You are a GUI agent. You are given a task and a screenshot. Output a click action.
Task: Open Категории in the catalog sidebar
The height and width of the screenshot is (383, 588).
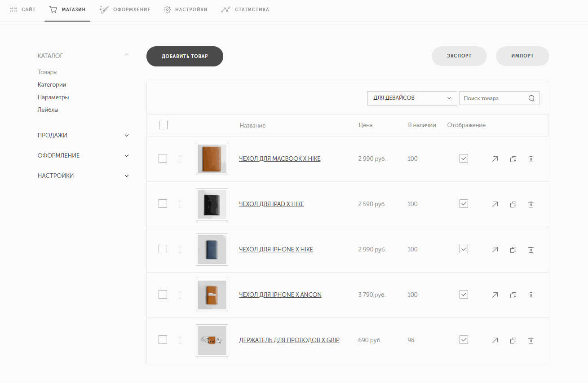[52, 85]
